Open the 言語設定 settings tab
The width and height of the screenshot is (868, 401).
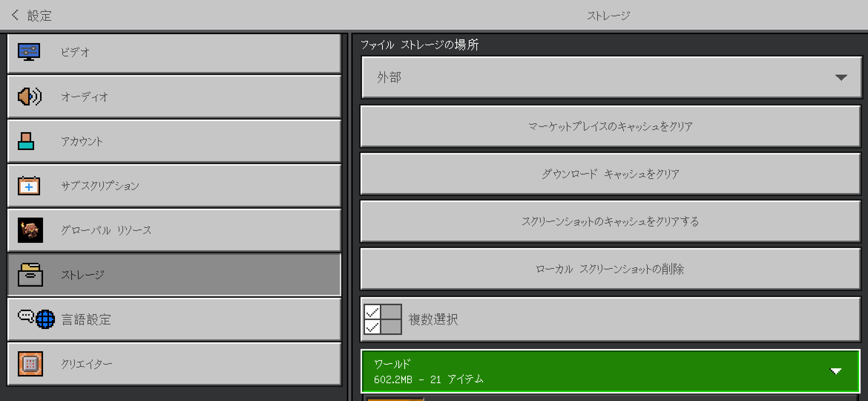click(x=174, y=319)
